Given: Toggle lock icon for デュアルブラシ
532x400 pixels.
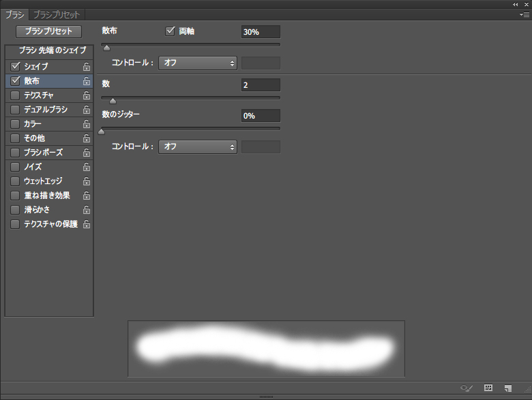Looking at the screenshot, I should pyautogui.click(x=87, y=110).
